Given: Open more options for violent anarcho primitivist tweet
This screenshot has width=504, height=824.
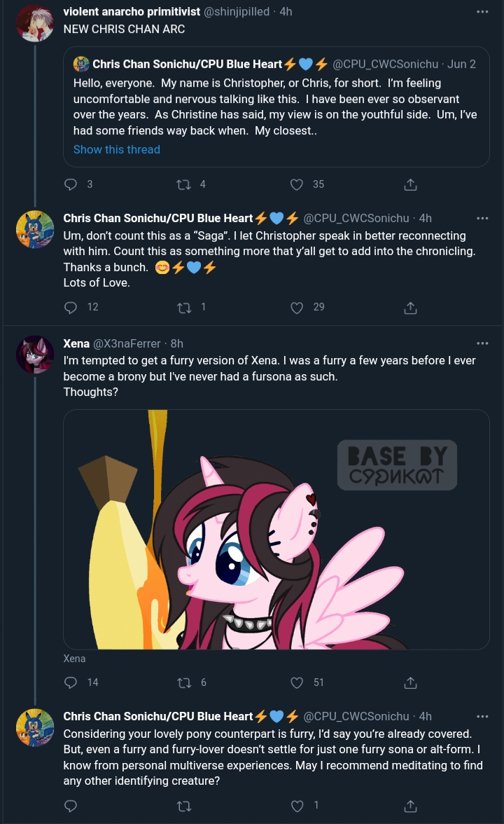Looking at the screenshot, I should click(482, 11).
